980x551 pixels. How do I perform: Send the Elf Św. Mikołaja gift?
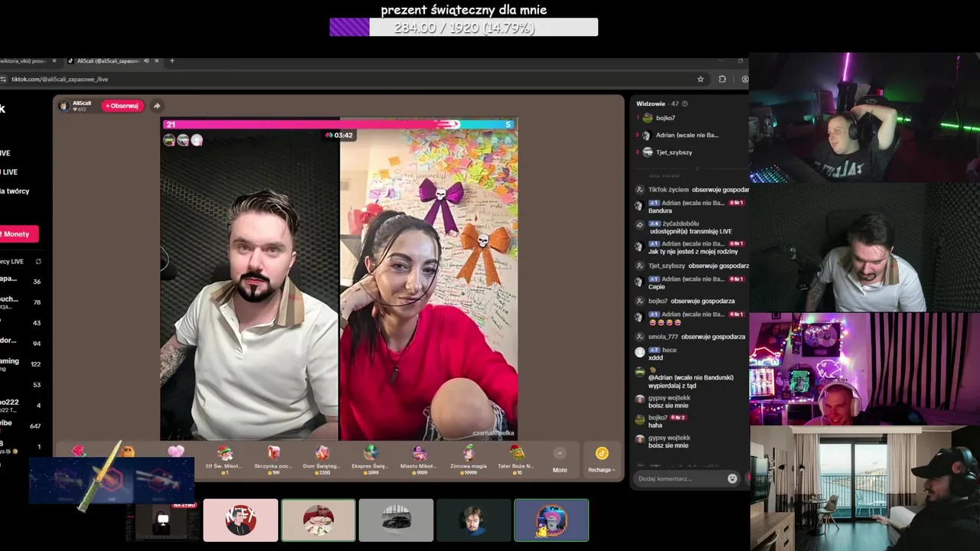[x=224, y=459]
